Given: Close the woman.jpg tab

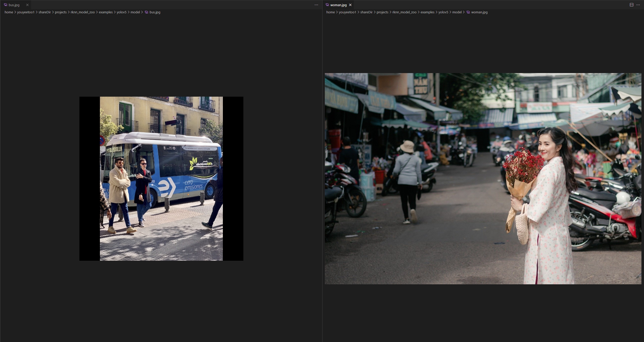Looking at the screenshot, I should pyautogui.click(x=350, y=5).
